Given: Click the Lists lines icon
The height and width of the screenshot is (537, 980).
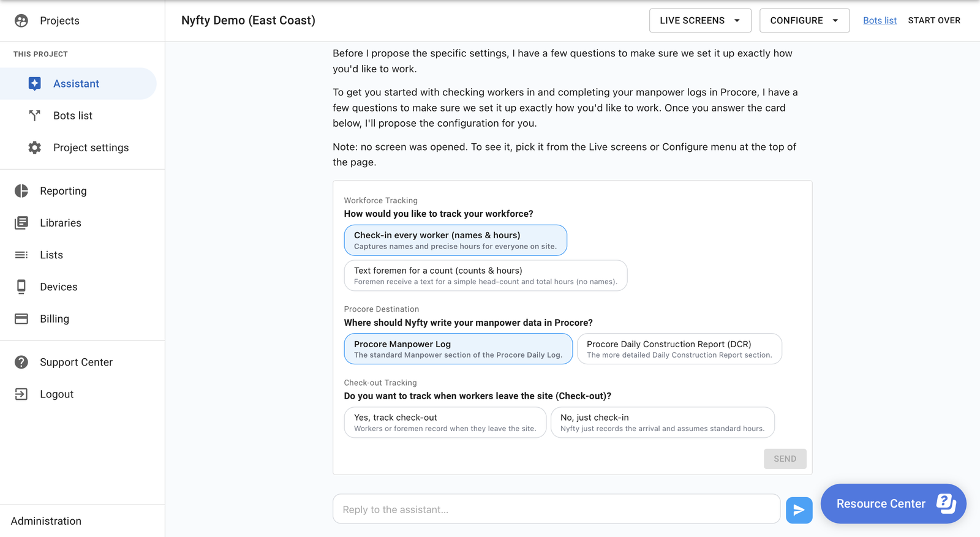Looking at the screenshot, I should pyautogui.click(x=21, y=255).
